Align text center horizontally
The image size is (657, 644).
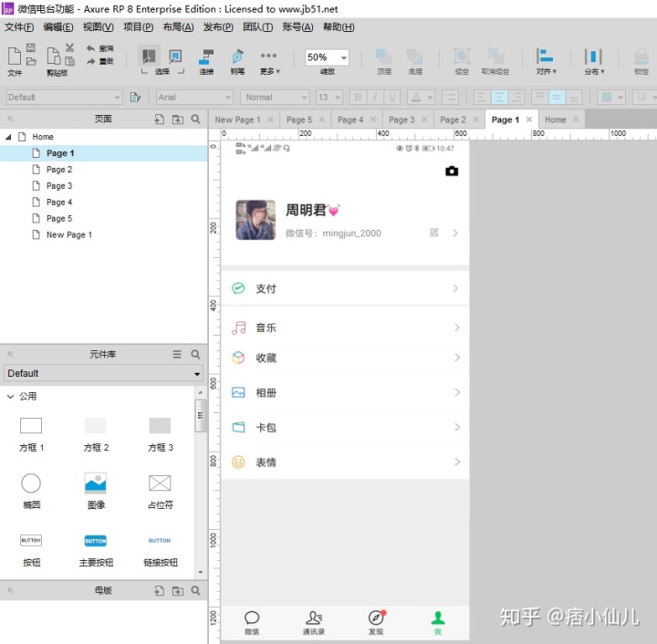pos(499,97)
